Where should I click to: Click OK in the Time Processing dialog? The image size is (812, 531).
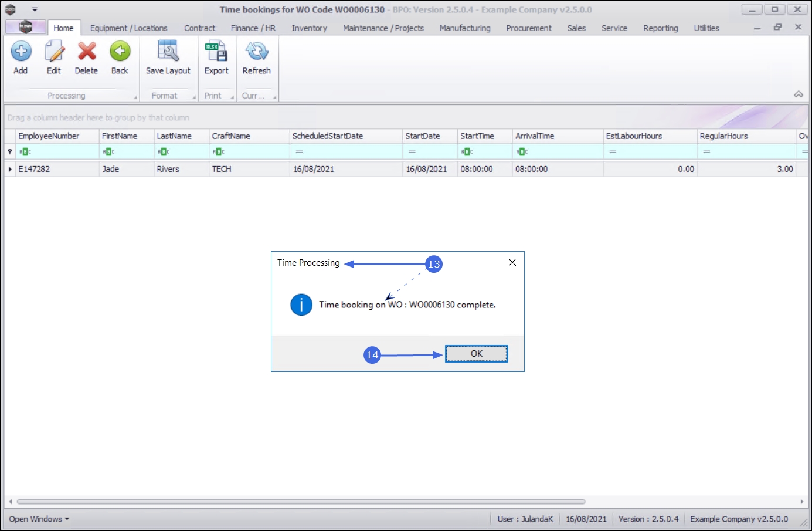click(x=476, y=354)
